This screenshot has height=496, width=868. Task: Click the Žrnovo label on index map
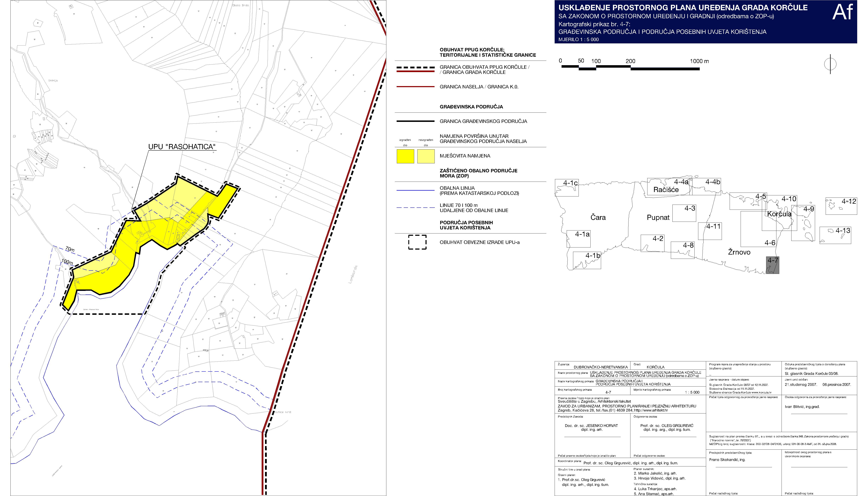(x=739, y=252)
